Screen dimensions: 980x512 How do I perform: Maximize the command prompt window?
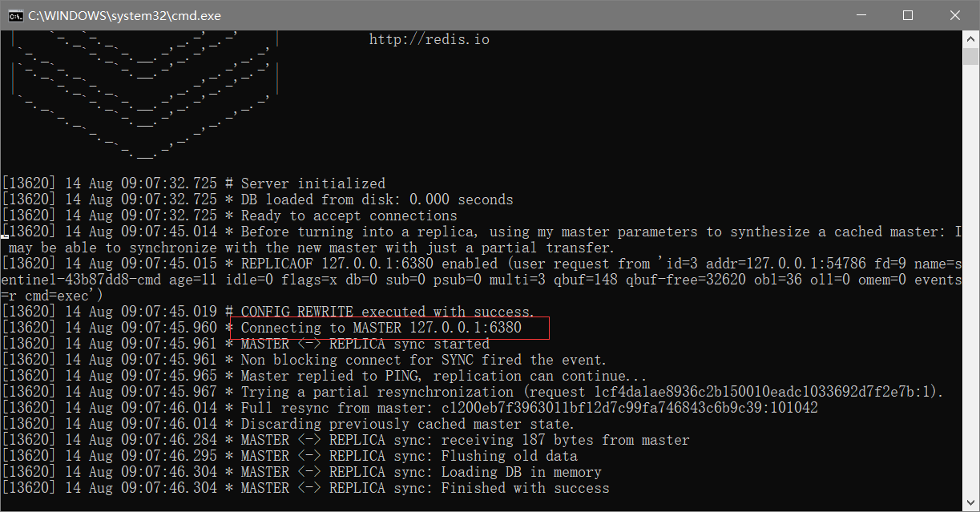click(908, 15)
